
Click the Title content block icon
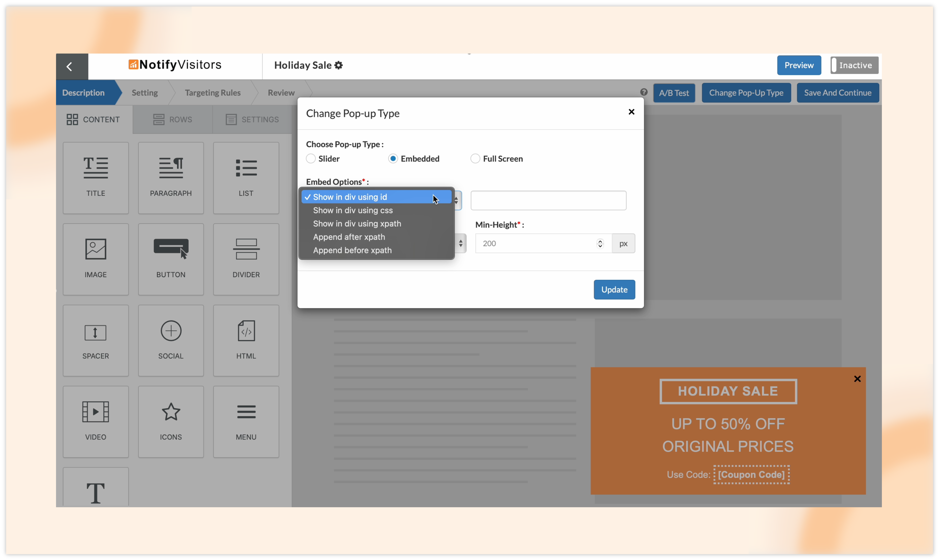coord(96,168)
